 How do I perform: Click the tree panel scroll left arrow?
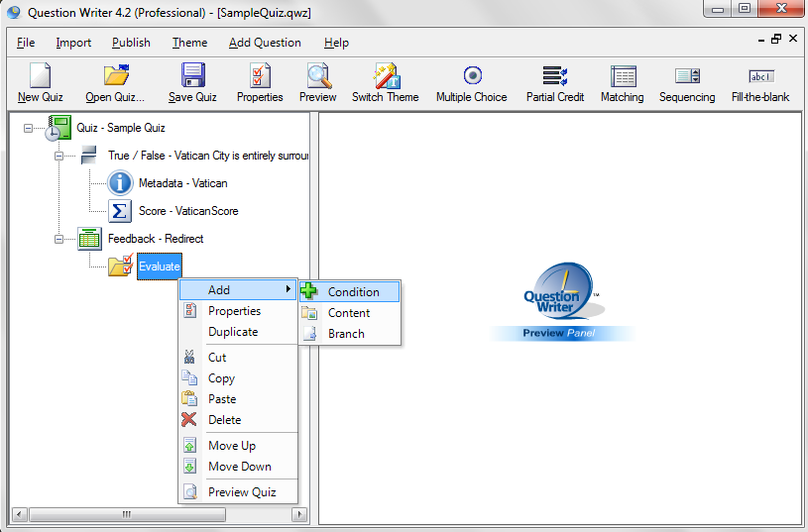pos(20,514)
